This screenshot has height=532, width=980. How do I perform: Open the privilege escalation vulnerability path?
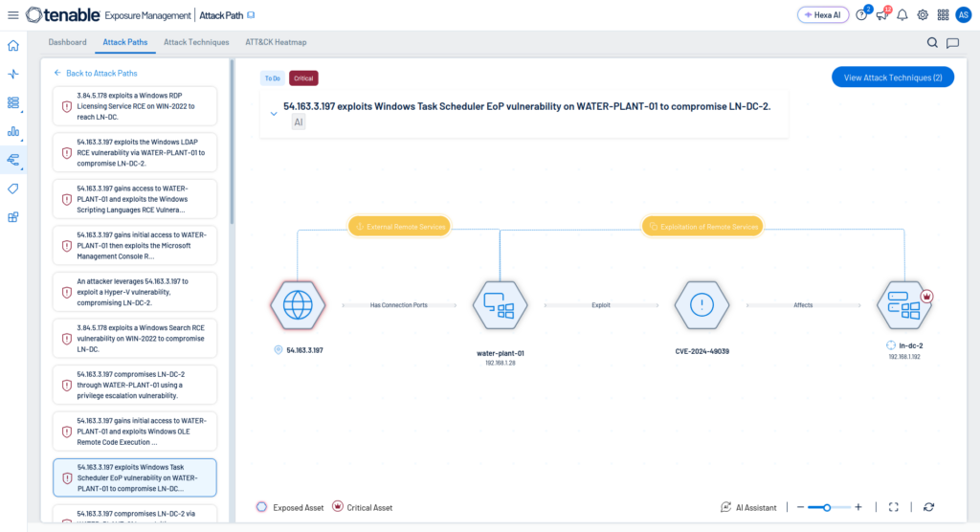pos(135,385)
